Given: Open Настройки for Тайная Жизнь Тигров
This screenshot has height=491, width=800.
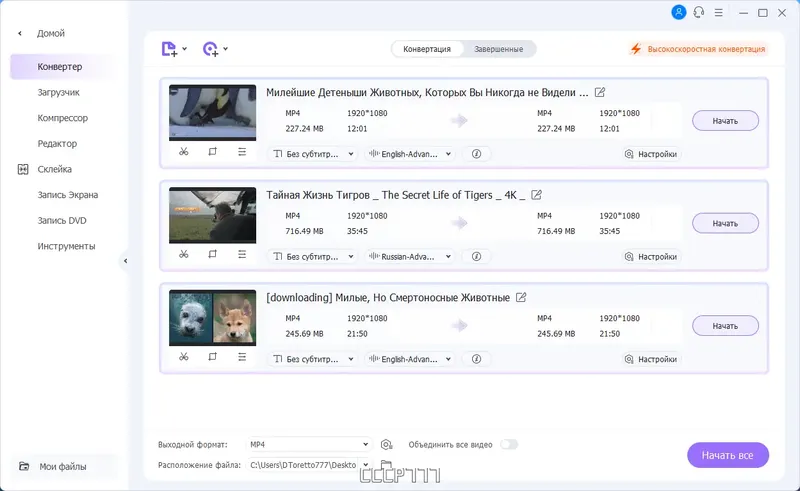Looking at the screenshot, I should 651,256.
